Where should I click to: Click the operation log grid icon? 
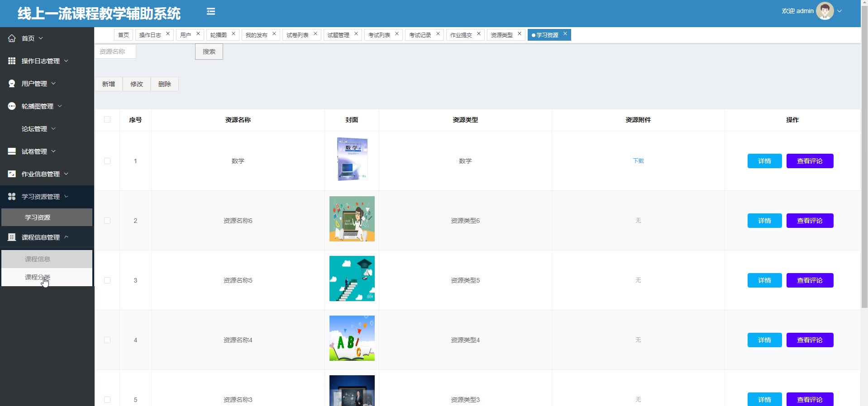click(12, 61)
